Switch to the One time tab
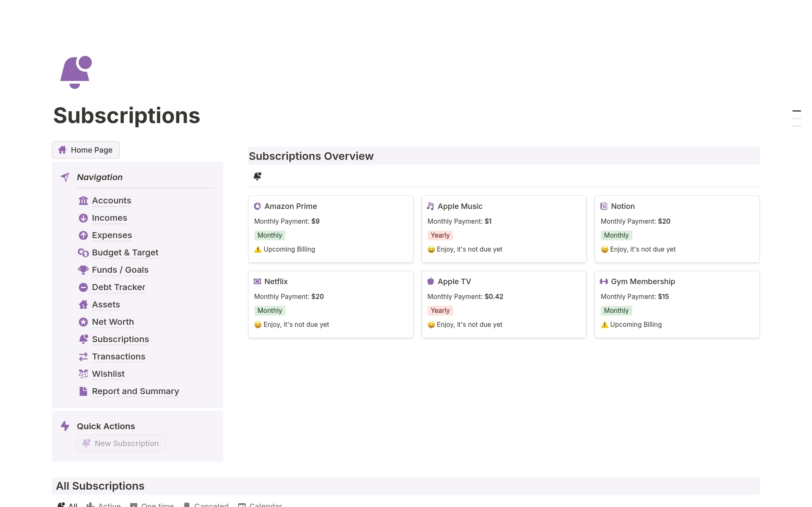This screenshot has width=812, height=507. [x=152, y=504]
